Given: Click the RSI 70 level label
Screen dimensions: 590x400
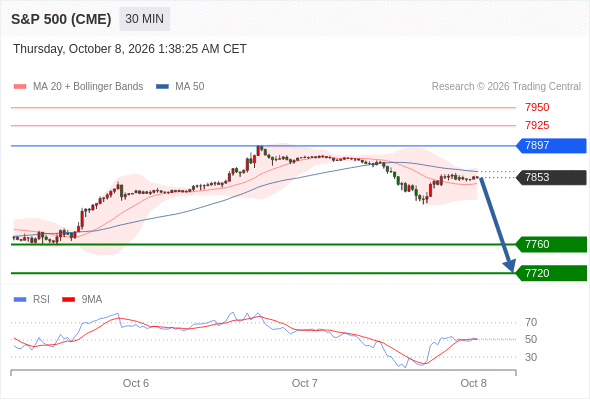Looking at the screenshot, I should pos(531,322).
